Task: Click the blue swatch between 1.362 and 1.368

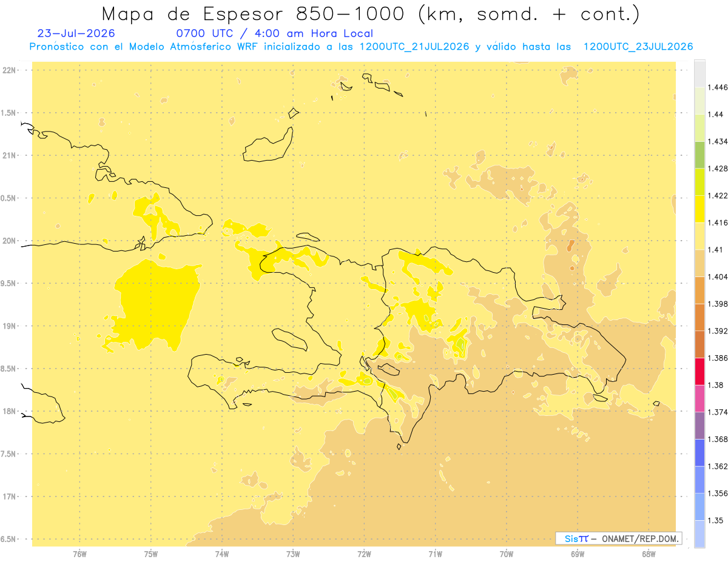Action: click(699, 453)
